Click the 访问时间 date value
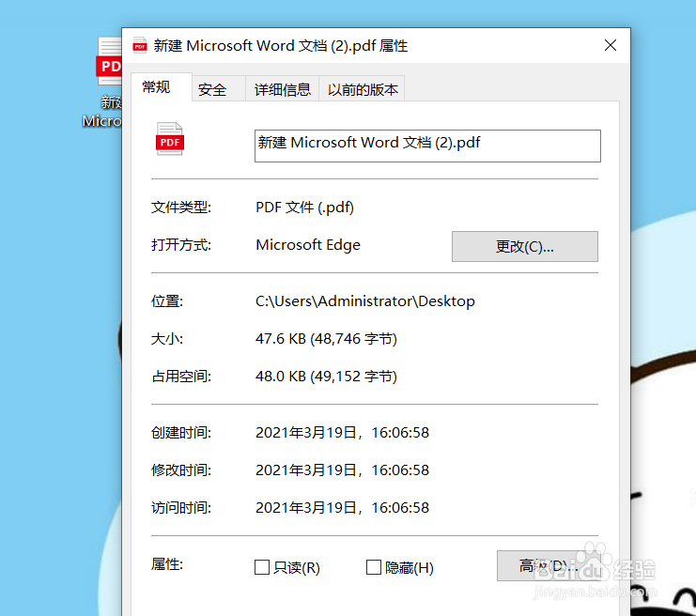Screen dimensions: 696x616 pos(342,508)
